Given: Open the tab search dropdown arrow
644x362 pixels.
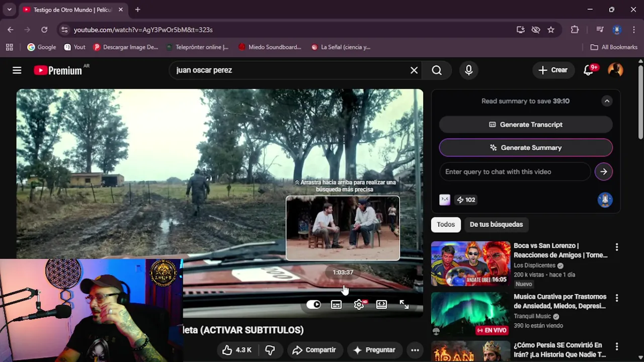Looking at the screenshot, I should pyautogui.click(x=9, y=10).
